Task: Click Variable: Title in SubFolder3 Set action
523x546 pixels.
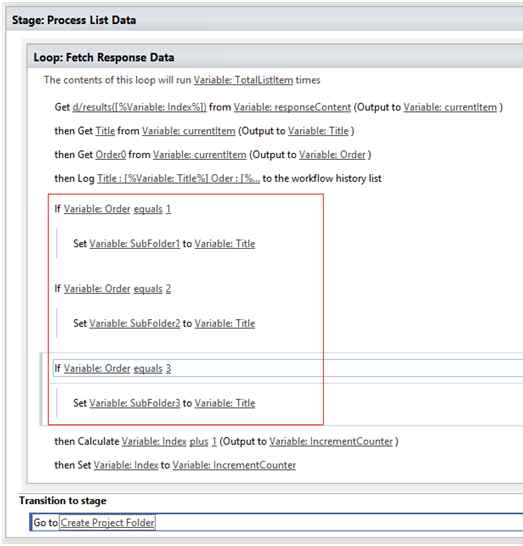Action: point(225,403)
